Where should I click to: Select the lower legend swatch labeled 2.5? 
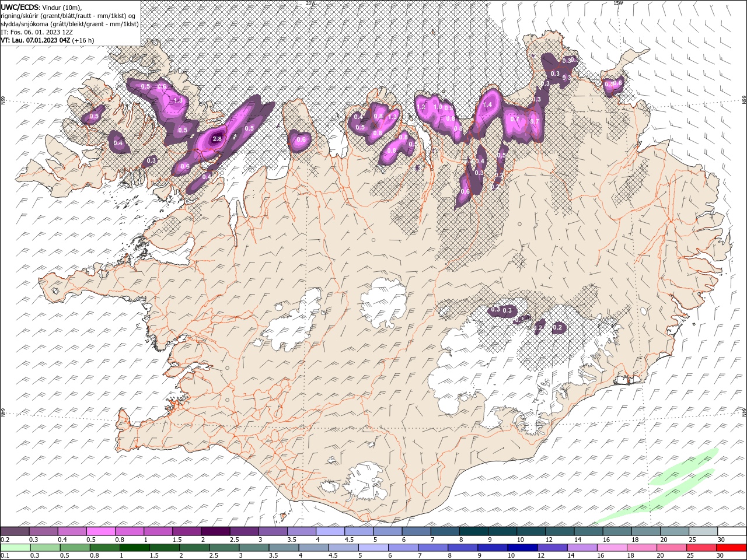click(224, 547)
